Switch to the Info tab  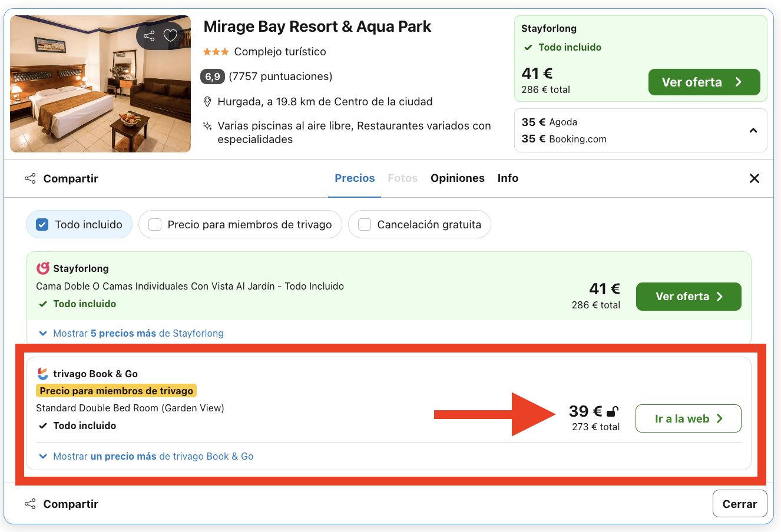coord(508,178)
